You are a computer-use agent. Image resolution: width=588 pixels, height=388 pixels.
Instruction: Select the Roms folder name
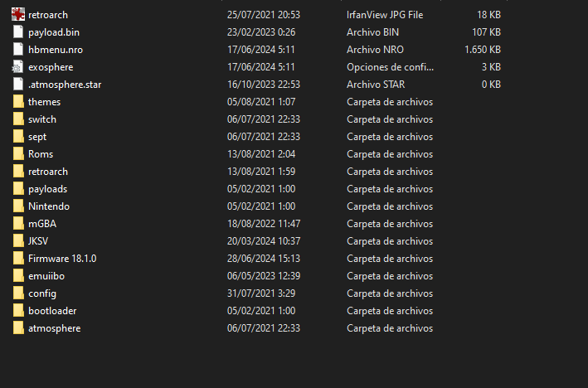[x=41, y=153]
